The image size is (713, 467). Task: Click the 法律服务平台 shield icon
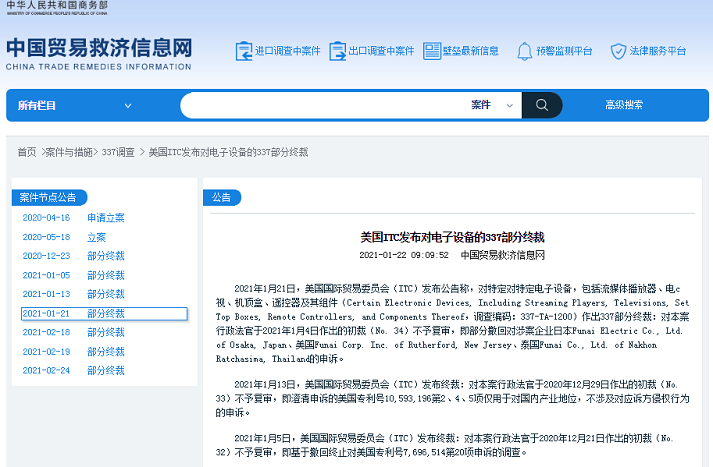pos(618,51)
